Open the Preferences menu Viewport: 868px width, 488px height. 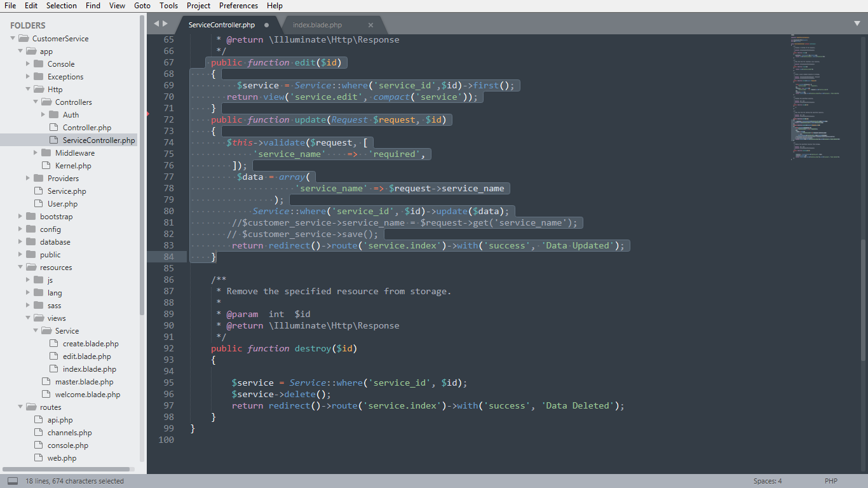238,6
